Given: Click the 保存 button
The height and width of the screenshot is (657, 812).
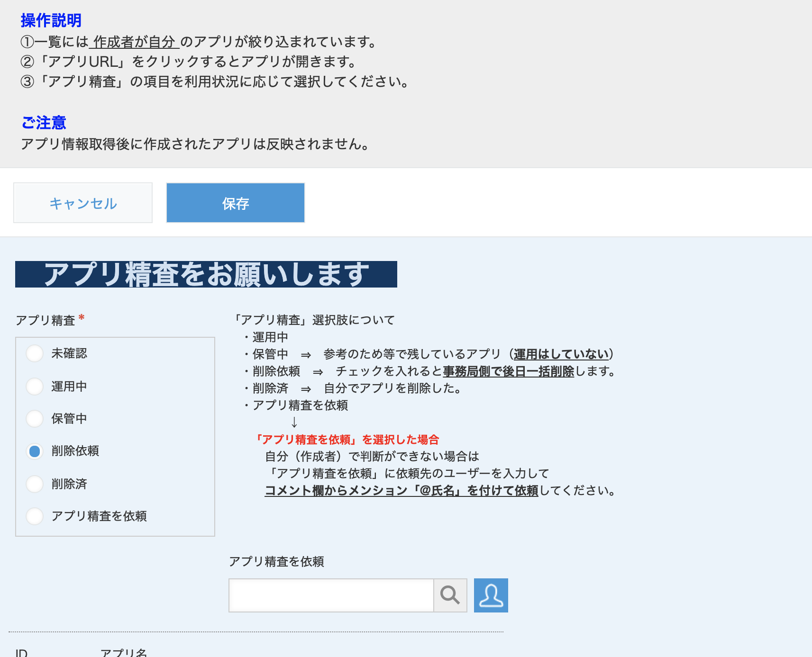Looking at the screenshot, I should [x=236, y=203].
